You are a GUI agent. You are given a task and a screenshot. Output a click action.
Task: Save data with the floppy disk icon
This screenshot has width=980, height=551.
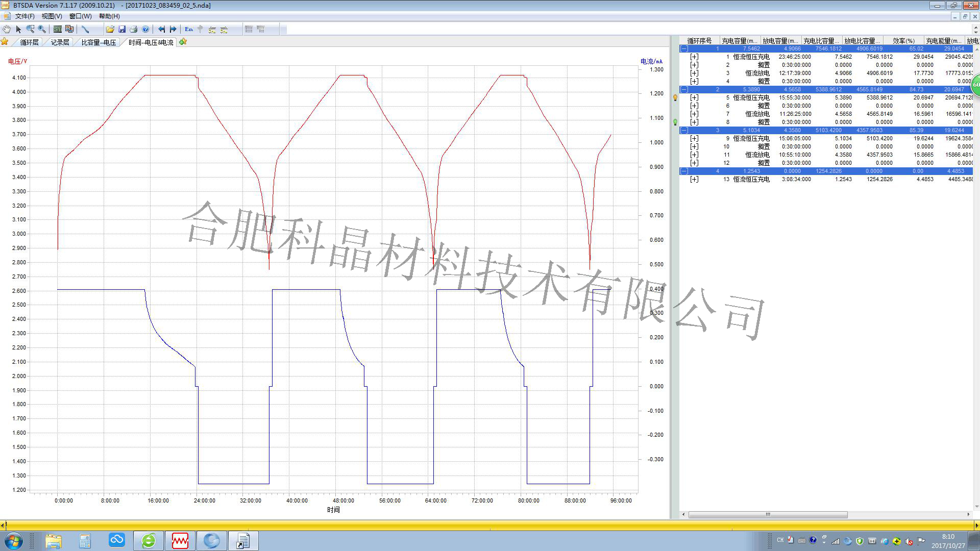coord(122,29)
